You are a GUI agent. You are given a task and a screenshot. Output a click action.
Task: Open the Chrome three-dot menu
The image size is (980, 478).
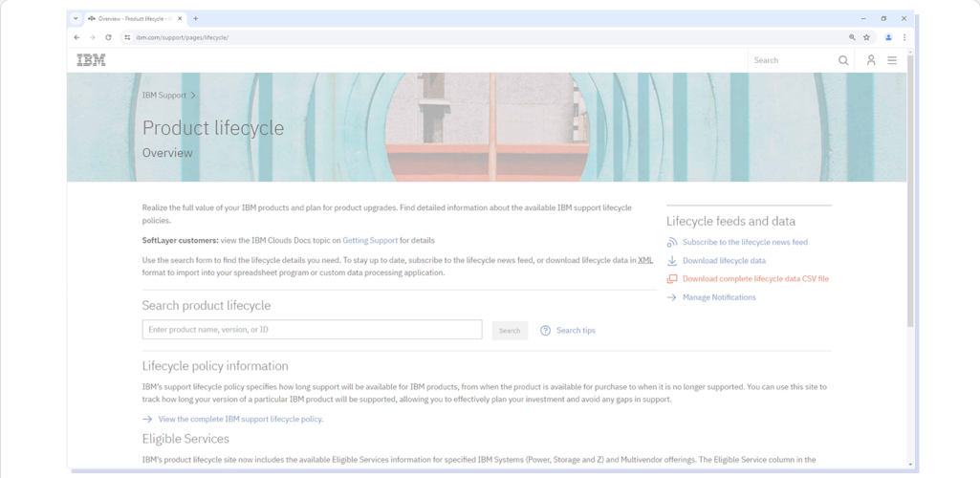click(x=904, y=37)
